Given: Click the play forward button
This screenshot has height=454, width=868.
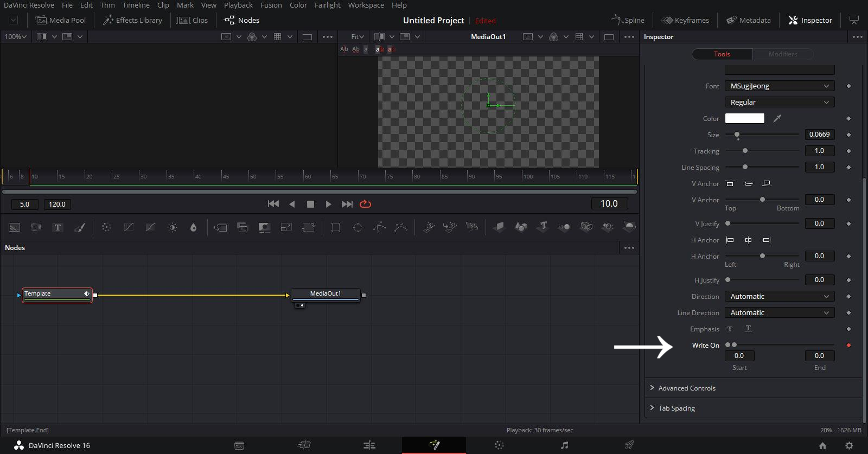Looking at the screenshot, I should pos(328,204).
